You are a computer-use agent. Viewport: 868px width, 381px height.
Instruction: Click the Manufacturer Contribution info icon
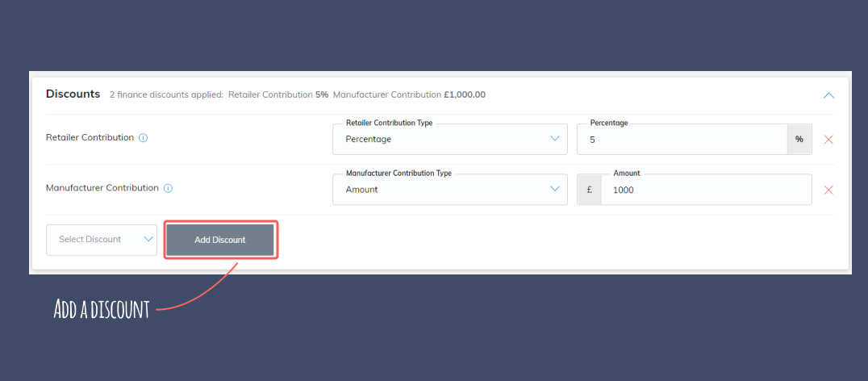tap(169, 188)
